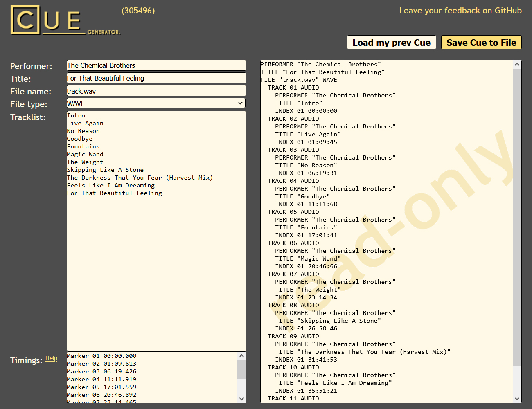Focus the Title input field

coord(156,78)
